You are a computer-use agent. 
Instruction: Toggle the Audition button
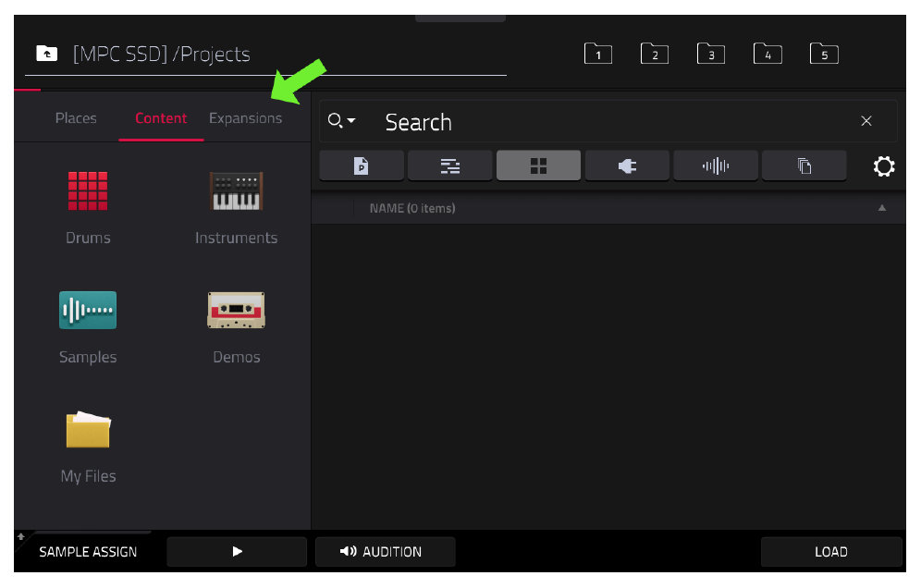(386, 552)
